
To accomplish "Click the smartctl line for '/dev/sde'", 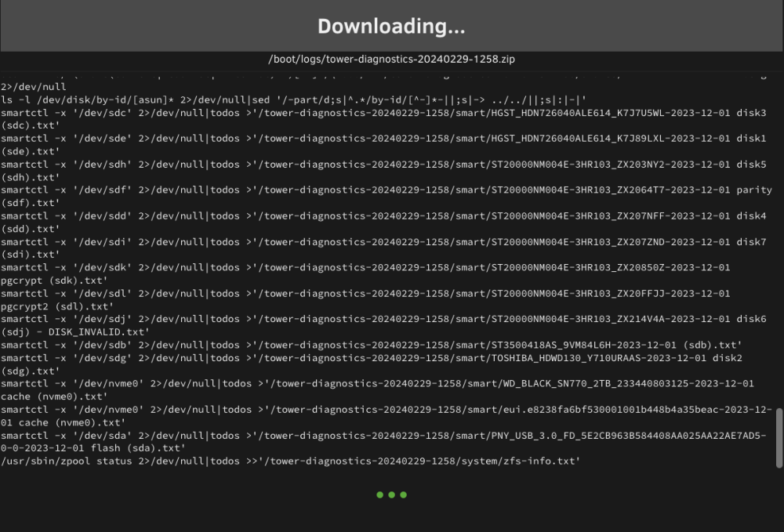I will click(x=383, y=139).
